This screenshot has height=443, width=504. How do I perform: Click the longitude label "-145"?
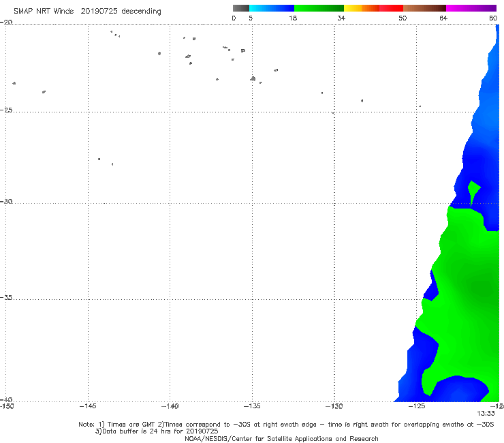coord(88,406)
